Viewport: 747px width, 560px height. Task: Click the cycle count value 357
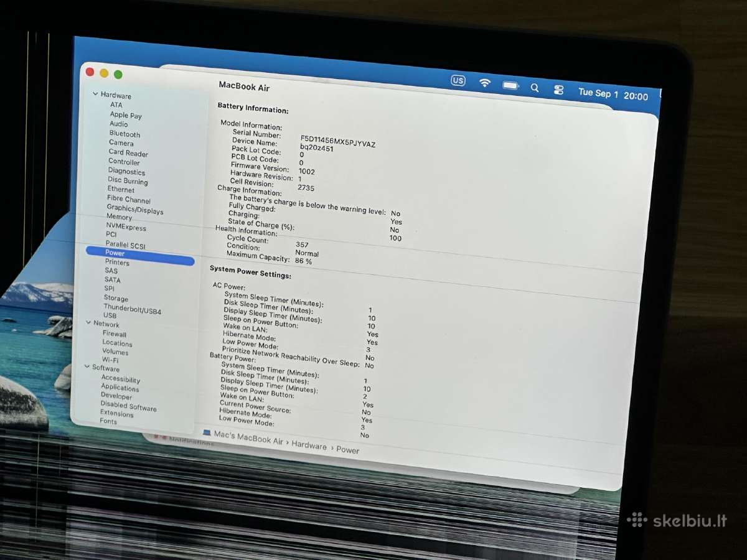(x=302, y=245)
